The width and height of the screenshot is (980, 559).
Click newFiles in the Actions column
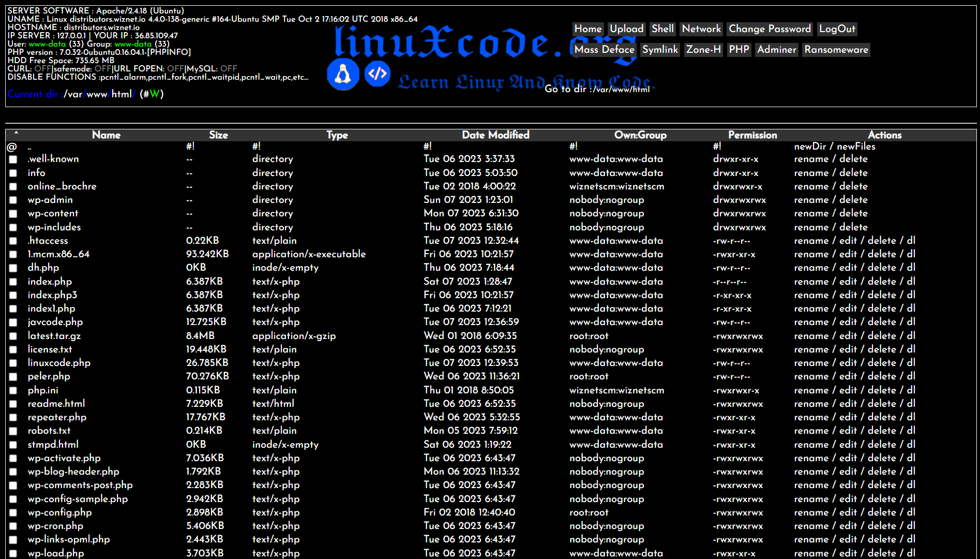(x=856, y=146)
